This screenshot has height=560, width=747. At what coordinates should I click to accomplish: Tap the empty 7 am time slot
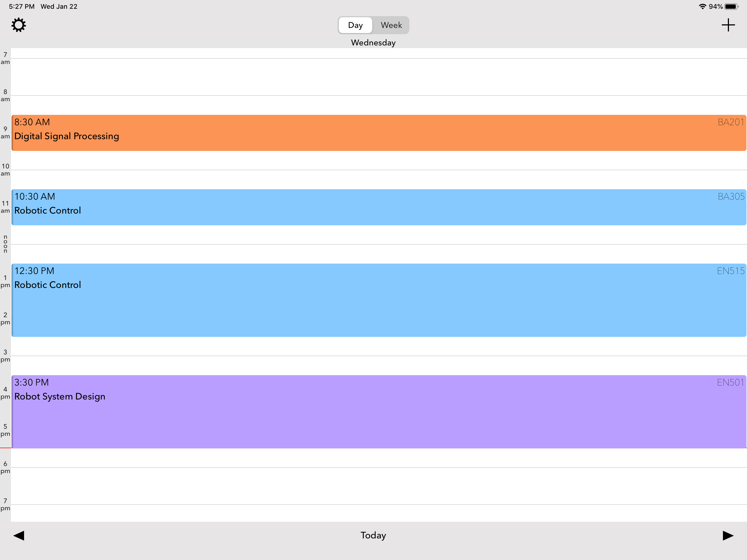372,77
